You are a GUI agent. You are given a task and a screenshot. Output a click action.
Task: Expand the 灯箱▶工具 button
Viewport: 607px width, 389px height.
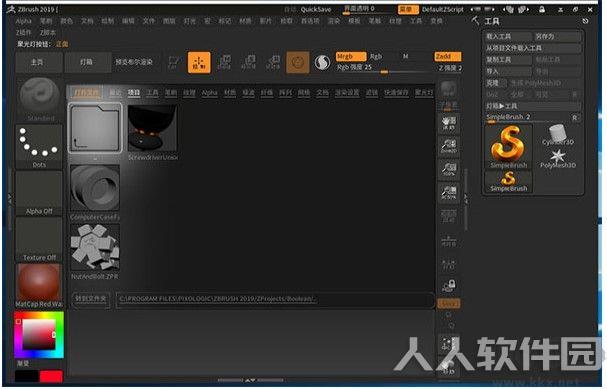coord(533,106)
